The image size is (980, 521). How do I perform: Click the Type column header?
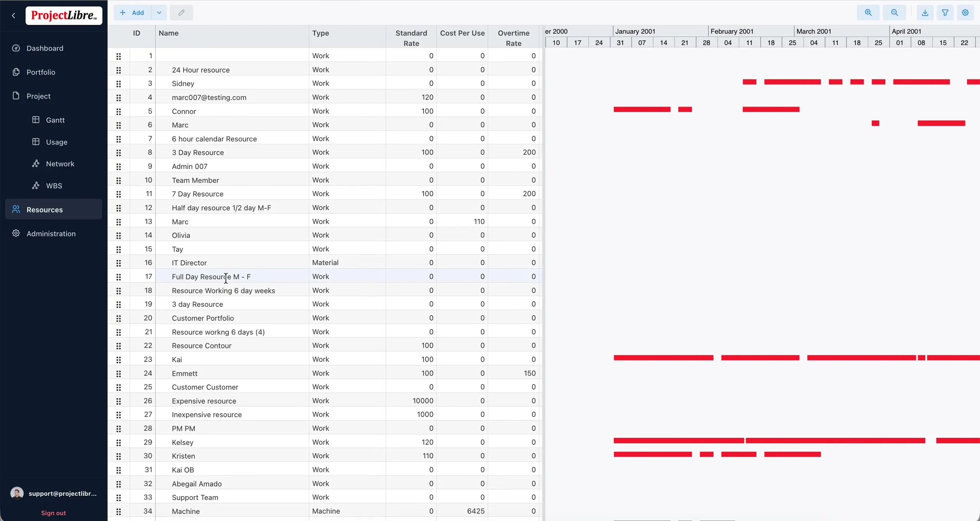(347, 37)
